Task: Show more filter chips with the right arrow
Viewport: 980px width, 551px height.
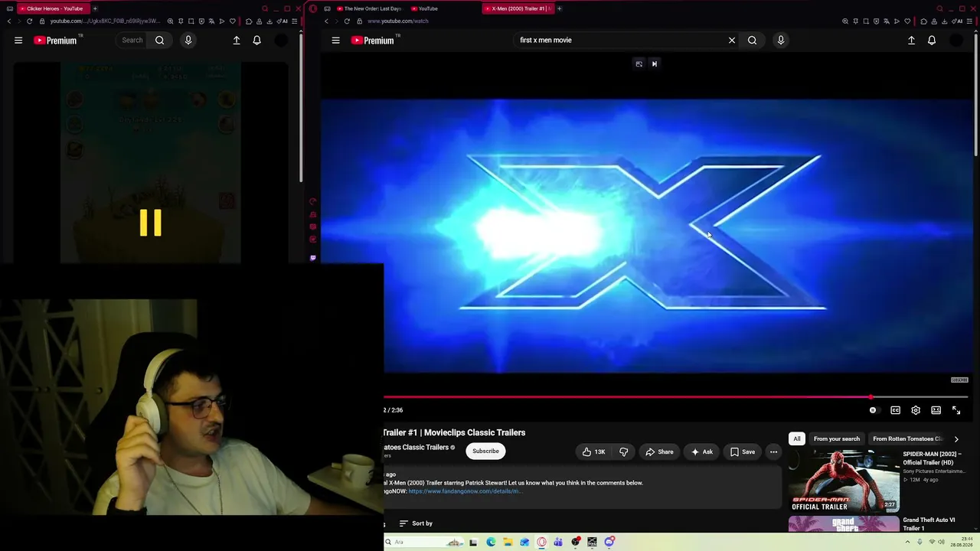Action: [x=956, y=439]
